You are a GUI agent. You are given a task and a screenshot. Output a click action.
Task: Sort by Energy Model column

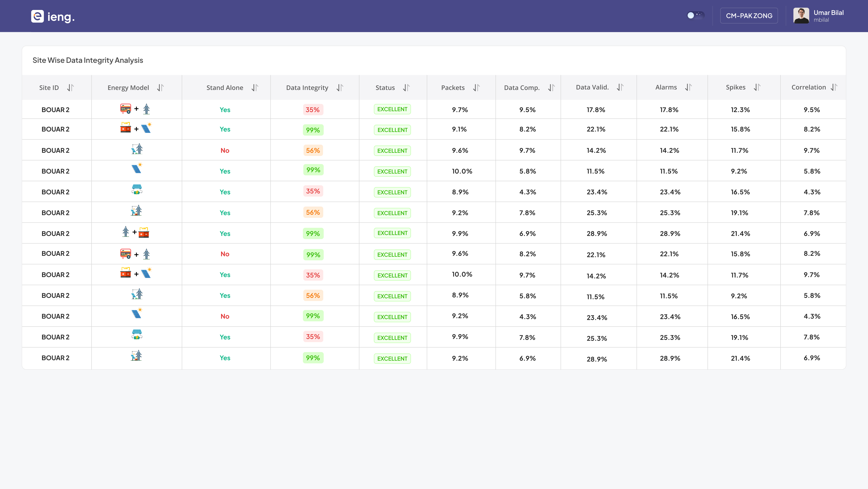[160, 87]
